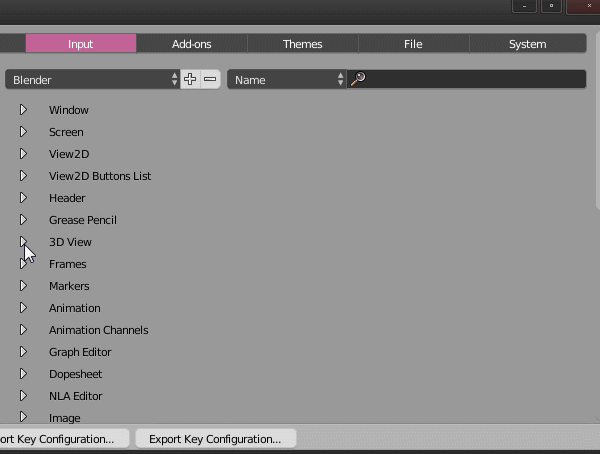Click the Import Key Configuration button
This screenshot has height=454, width=600.
tap(64, 439)
